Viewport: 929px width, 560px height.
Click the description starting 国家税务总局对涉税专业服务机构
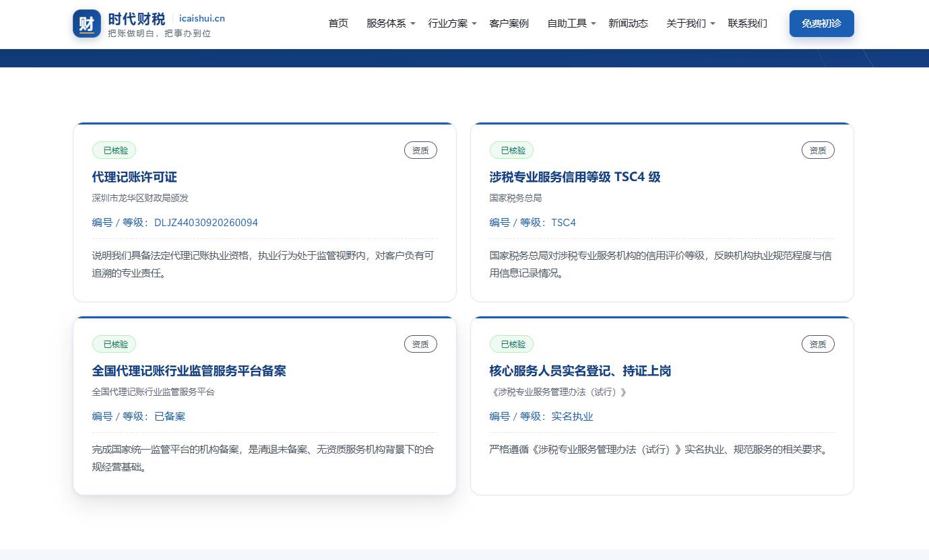click(x=661, y=265)
